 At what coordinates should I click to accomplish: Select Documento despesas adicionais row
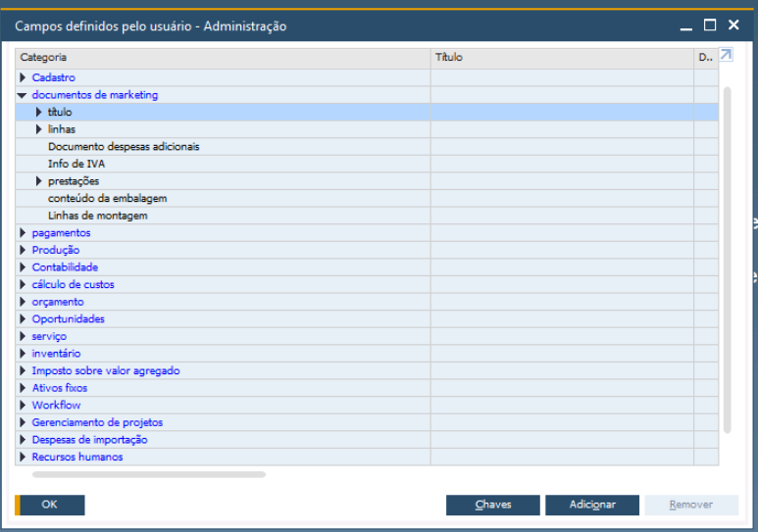point(124,147)
